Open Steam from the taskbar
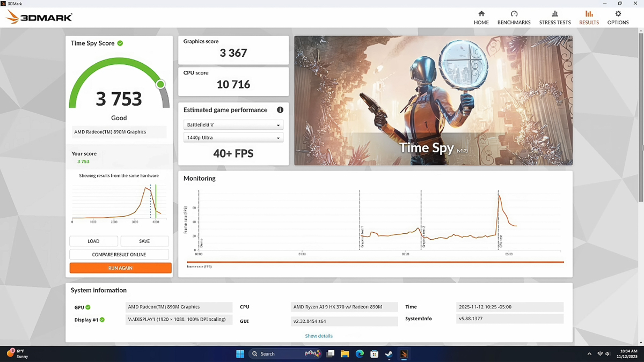 coord(389,354)
